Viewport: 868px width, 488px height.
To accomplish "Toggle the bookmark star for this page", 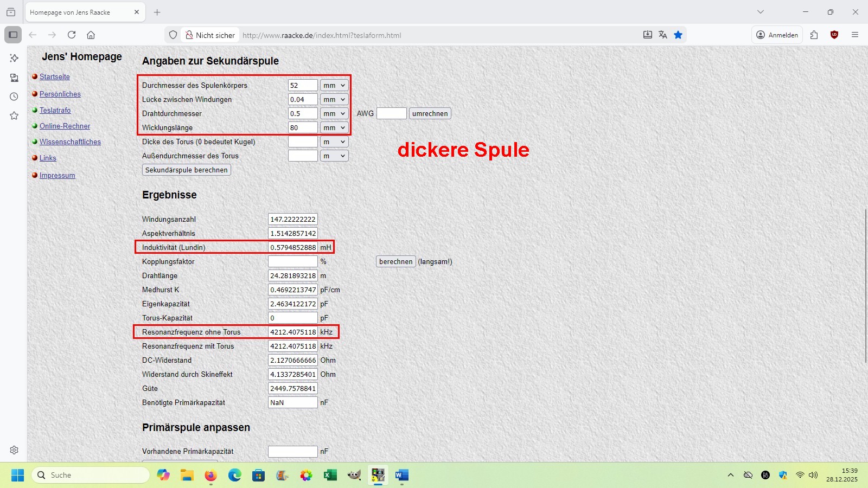I will click(678, 35).
